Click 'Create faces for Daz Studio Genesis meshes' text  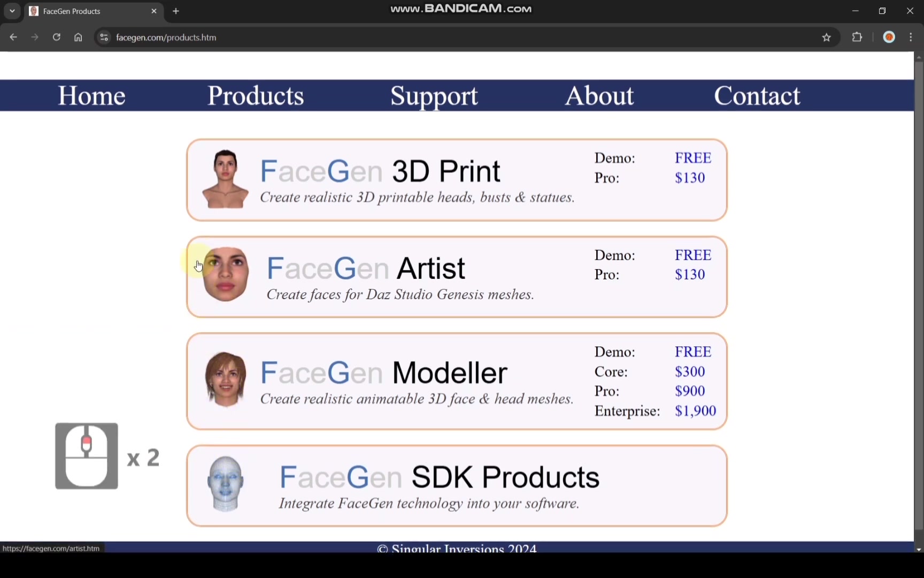pyautogui.click(x=400, y=294)
